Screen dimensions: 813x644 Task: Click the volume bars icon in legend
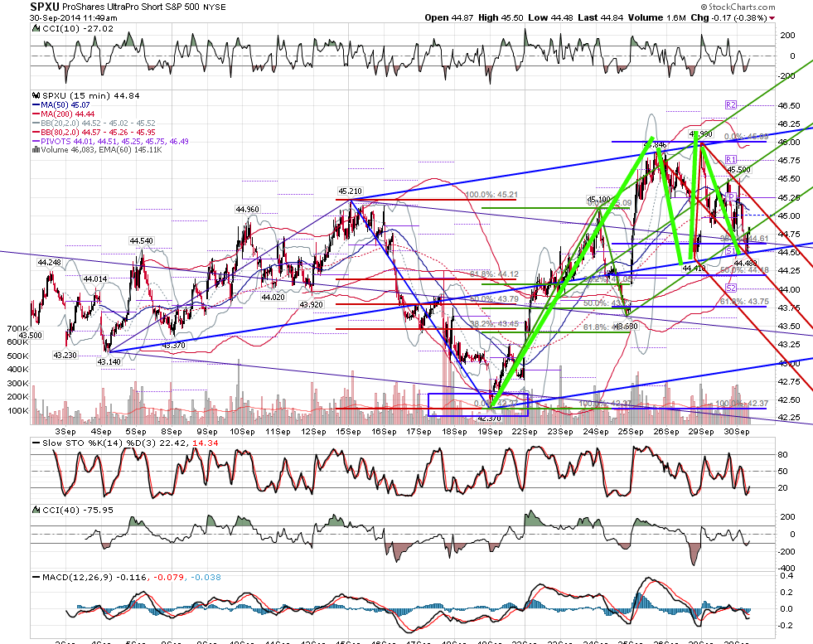point(36,150)
